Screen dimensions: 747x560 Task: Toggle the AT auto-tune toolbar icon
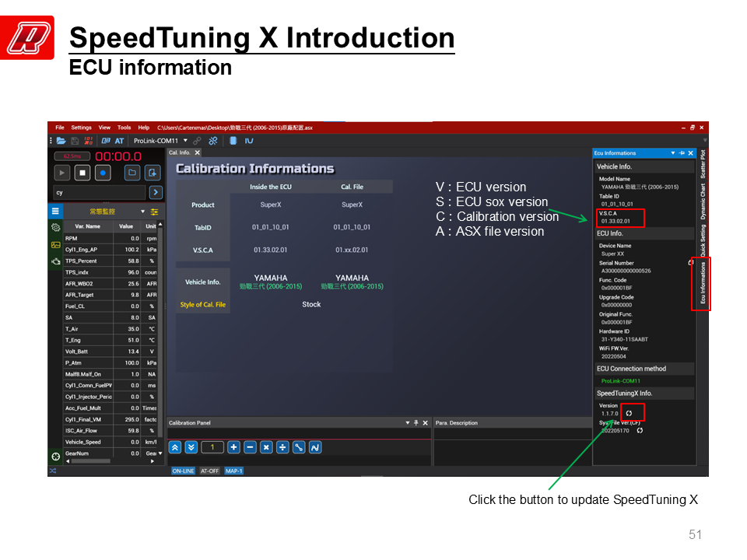[x=119, y=141]
